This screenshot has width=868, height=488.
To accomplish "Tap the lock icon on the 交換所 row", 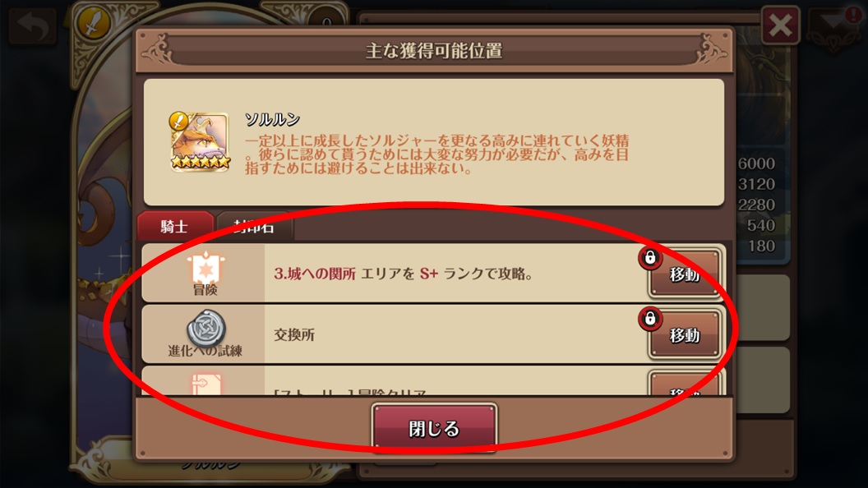I will 650,319.
